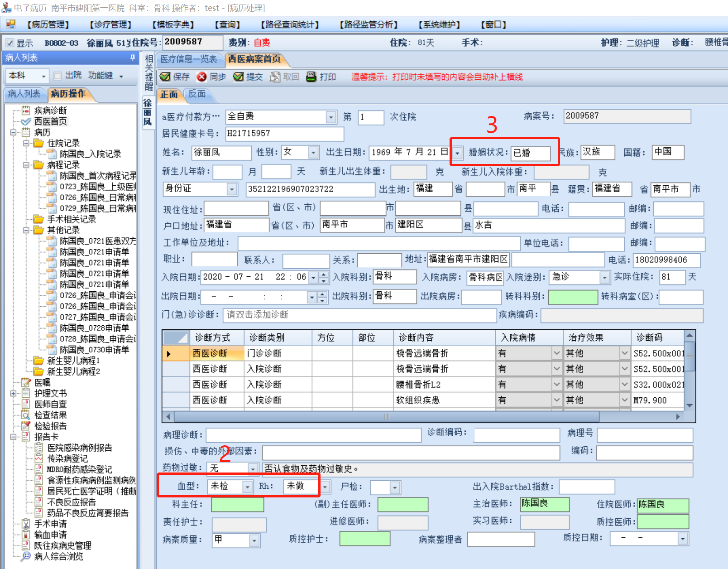728x569 pixels.
Task: Expand the 护理文书 tree node
Action: (x=14, y=393)
